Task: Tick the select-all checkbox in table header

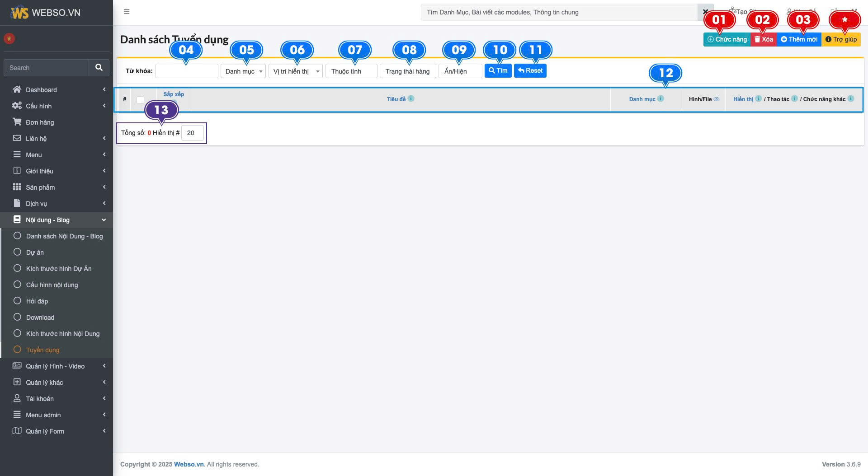Action: click(141, 100)
